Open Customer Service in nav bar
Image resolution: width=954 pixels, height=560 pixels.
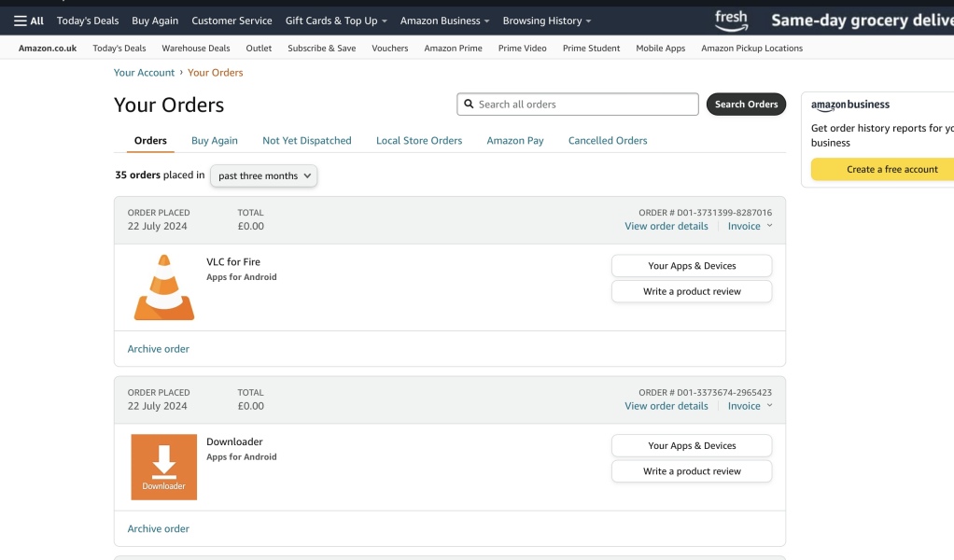[231, 21]
